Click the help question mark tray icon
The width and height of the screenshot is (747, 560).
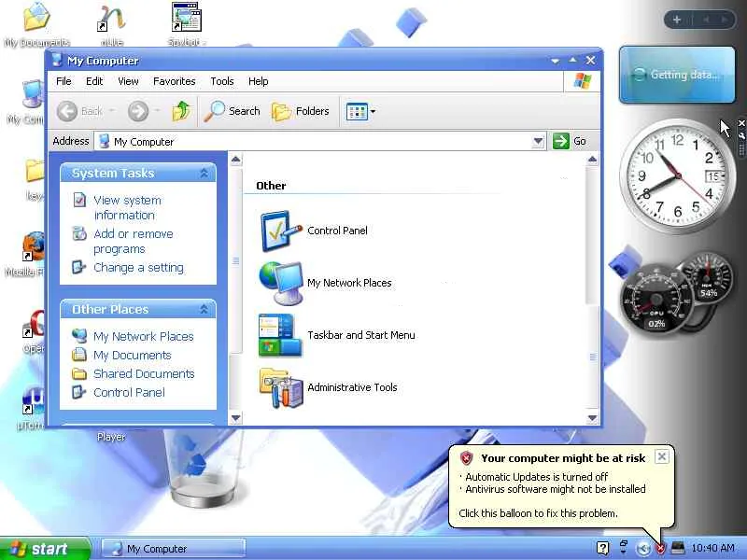602,548
